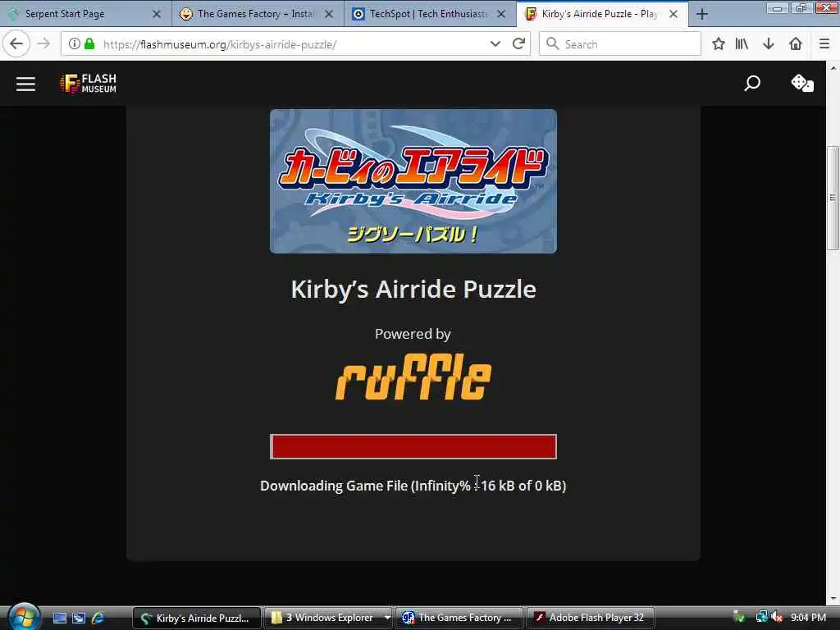This screenshot has height=630, width=840.
Task: Switch to the TechSpot tab
Action: coord(428,14)
